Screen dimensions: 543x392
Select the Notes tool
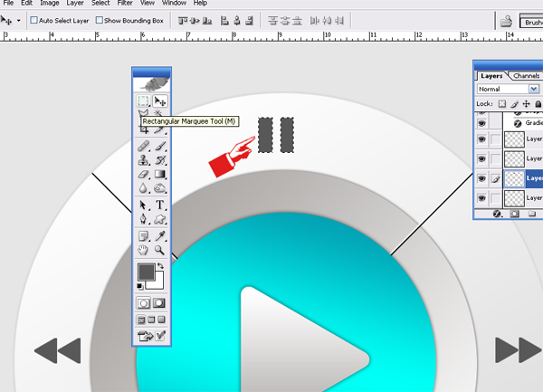click(143, 236)
